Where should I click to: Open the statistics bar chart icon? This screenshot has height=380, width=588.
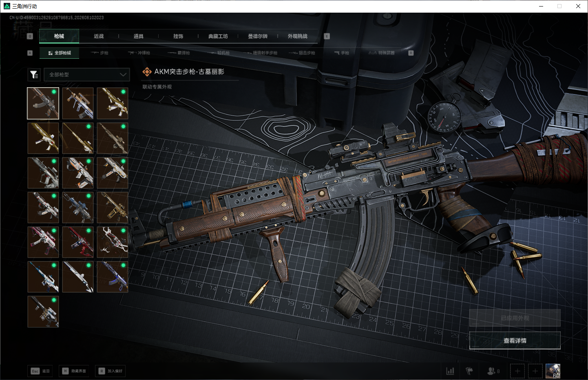tap(450, 371)
